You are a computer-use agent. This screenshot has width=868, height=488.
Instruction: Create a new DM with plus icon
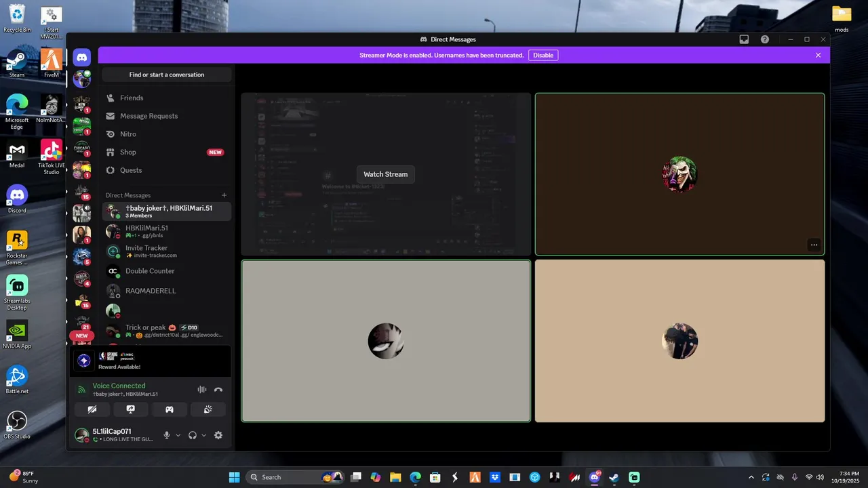click(x=224, y=195)
